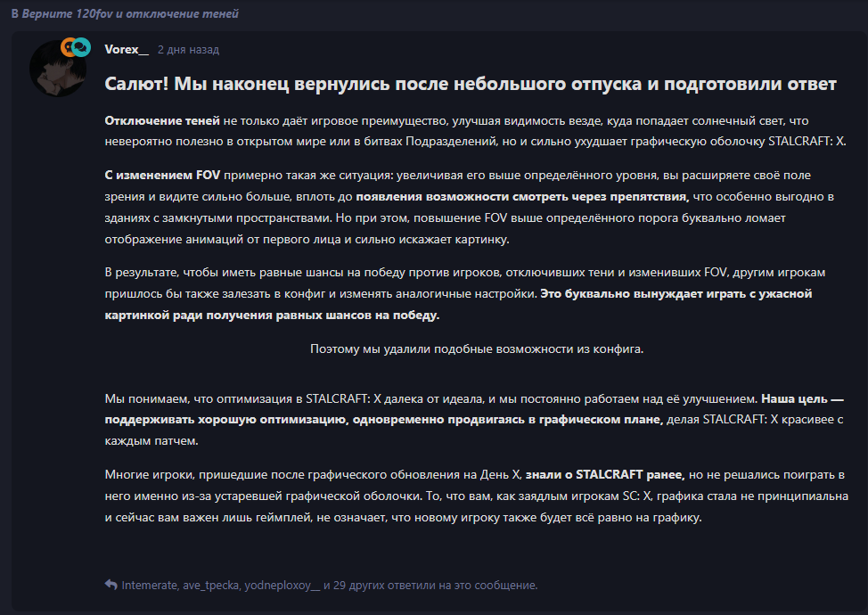The width and height of the screenshot is (868, 615).
Task: Click bold text "С изменением FOV"
Action: 162,175
